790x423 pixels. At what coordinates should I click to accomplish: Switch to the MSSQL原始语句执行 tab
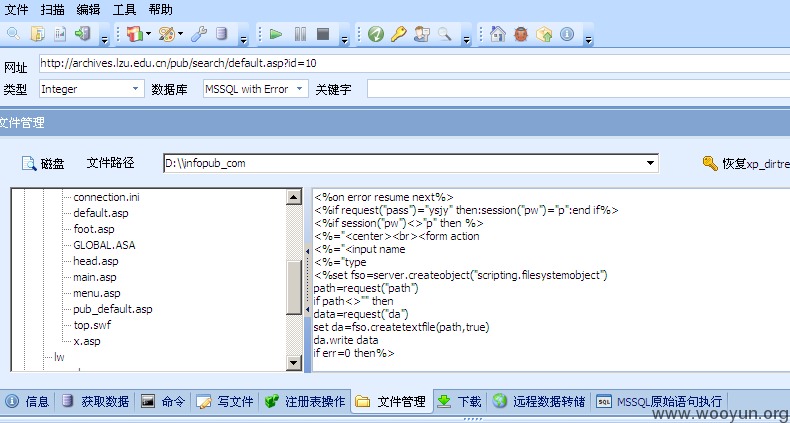point(660,401)
